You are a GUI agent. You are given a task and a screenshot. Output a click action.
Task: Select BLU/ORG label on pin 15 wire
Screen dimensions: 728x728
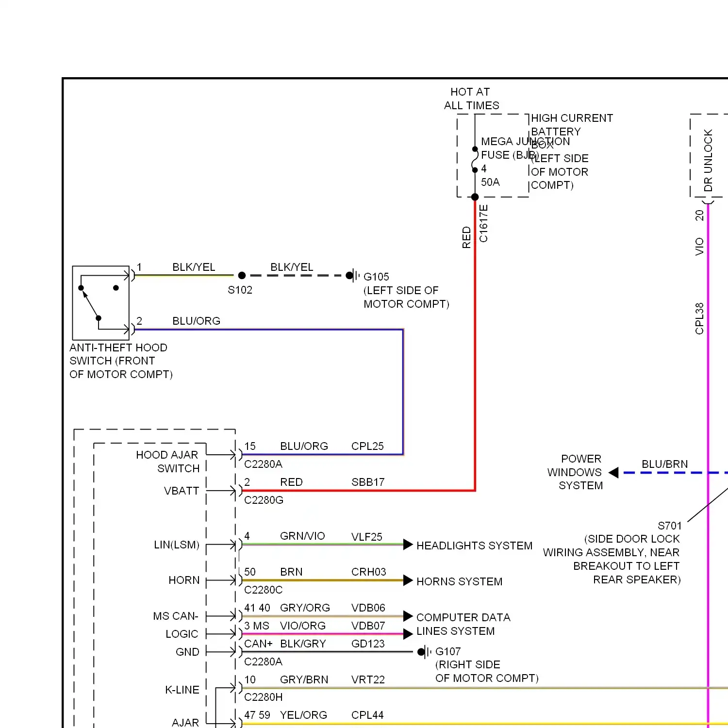304,446
